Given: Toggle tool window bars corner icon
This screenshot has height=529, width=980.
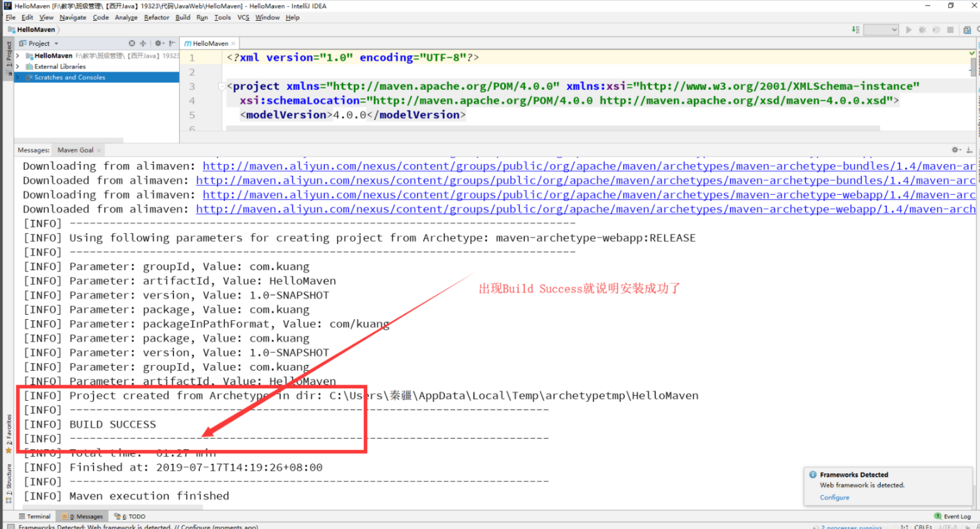Looking at the screenshot, I should pyautogui.click(x=11, y=526).
